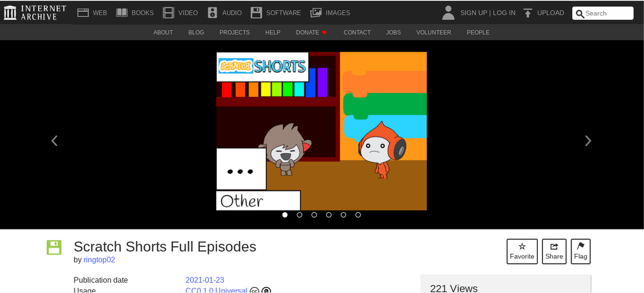This screenshot has width=644, height=293.
Task: Open the VIDEO menu label
Action: (188, 13)
